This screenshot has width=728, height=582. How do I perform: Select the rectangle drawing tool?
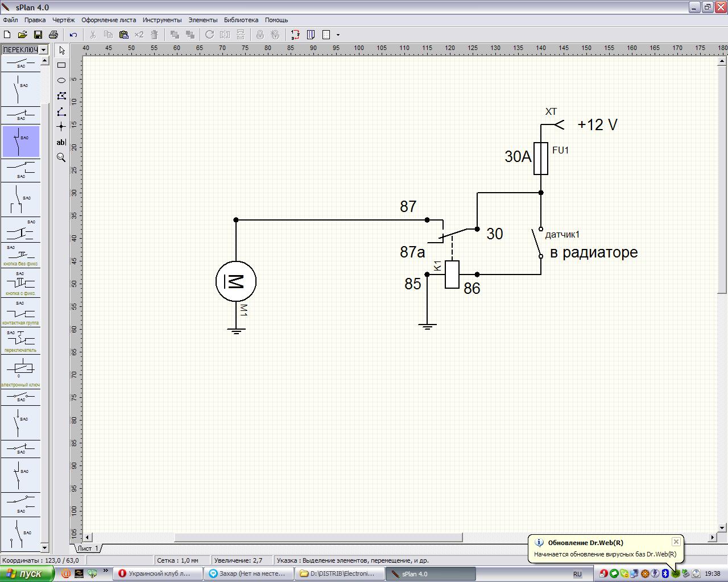[61, 65]
